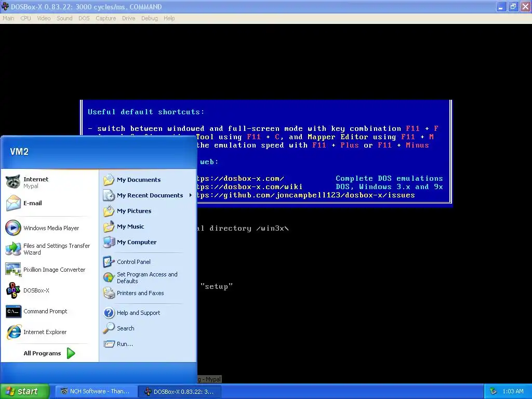Open the Capture menu
The height and width of the screenshot is (399, 532).
pos(106,18)
